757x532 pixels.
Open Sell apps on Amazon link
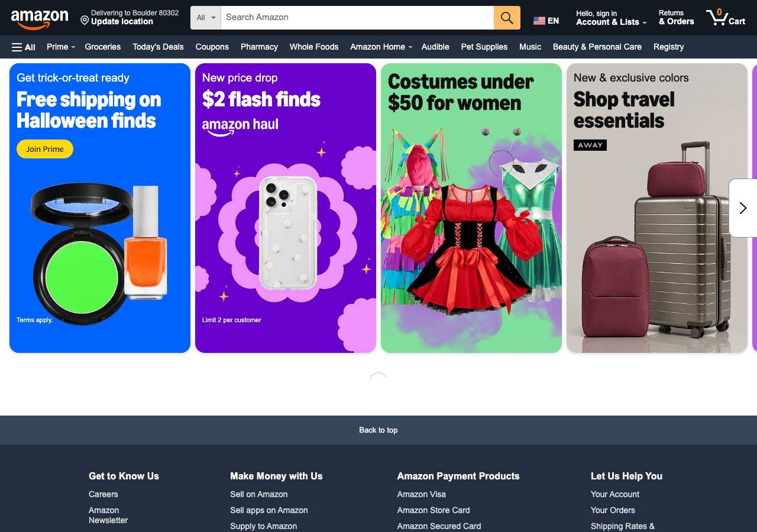point(269,510)
